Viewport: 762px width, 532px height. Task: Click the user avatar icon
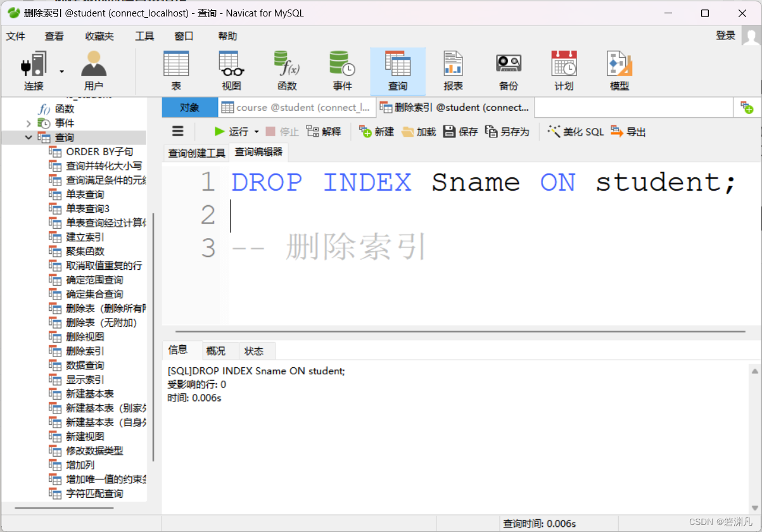point(751,35)
